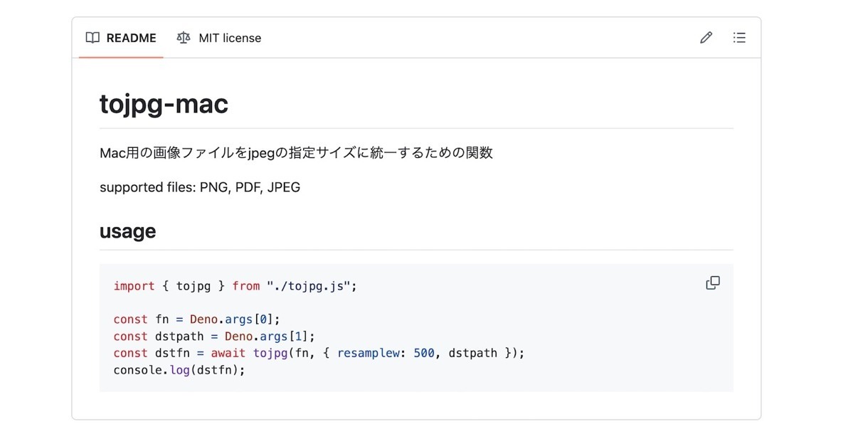Image resolution: width=868 pixels, height=434 pixels.
Task: Click the const dstpath code line
Action: [x=213, y=337]
